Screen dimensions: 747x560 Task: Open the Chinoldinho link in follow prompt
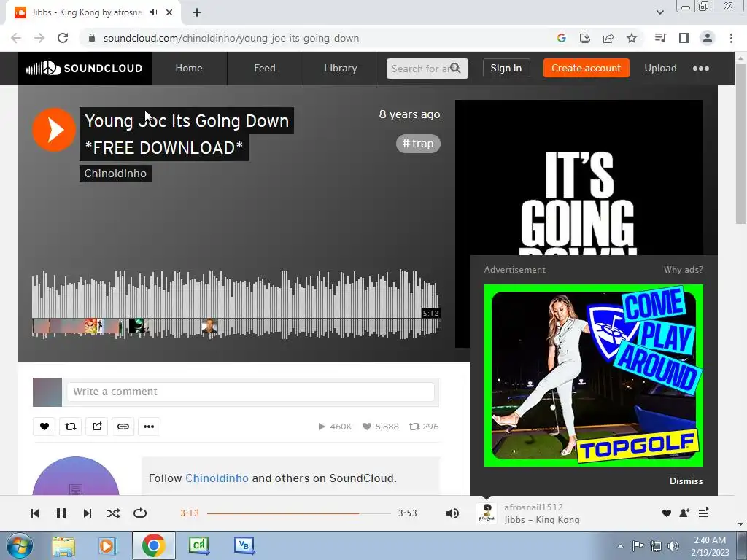click(x=217, y=478)
